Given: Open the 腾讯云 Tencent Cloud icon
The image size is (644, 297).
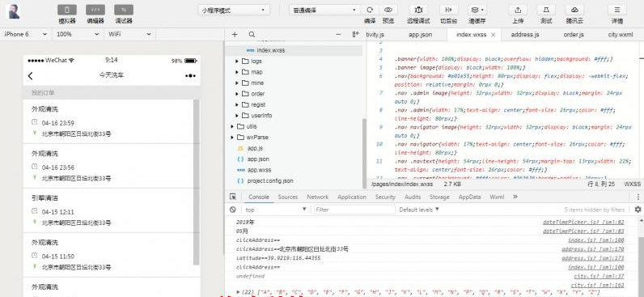Looking at the screenshot, I should pyautogui.click(x=575, y=10).
